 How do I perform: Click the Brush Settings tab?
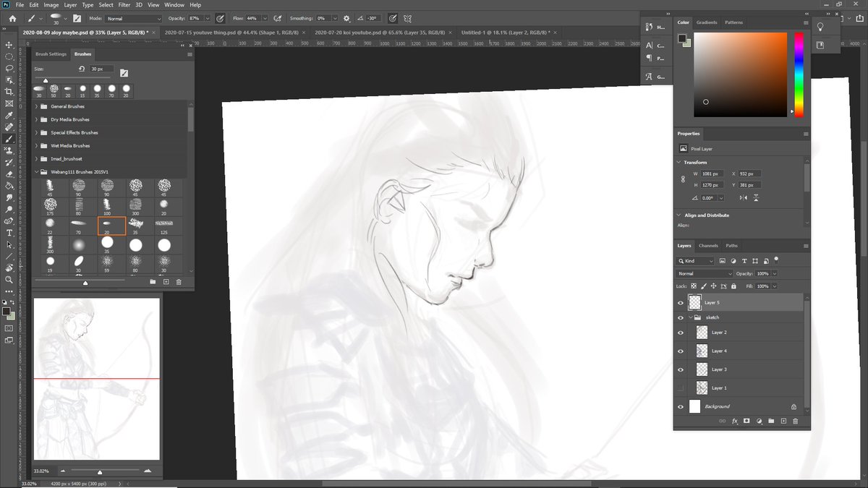click(51, 53)
